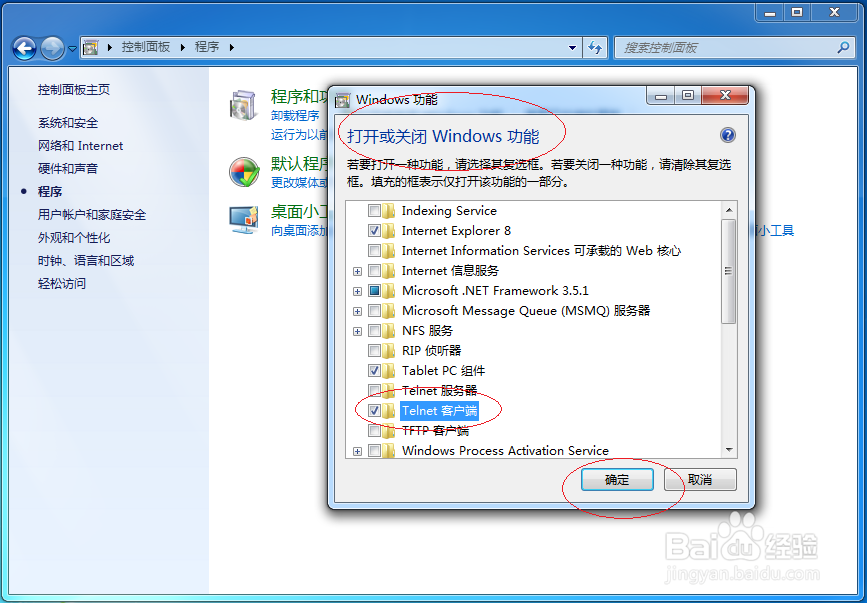Click the 默认程序 colored pinwheel icon
The image size is (867, 603).
243,172
